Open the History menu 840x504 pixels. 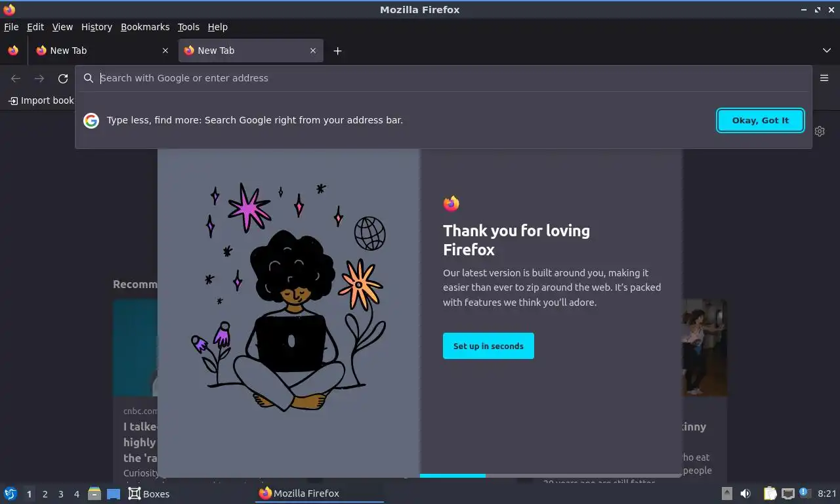pyautogui.click(x=96, y=27)
